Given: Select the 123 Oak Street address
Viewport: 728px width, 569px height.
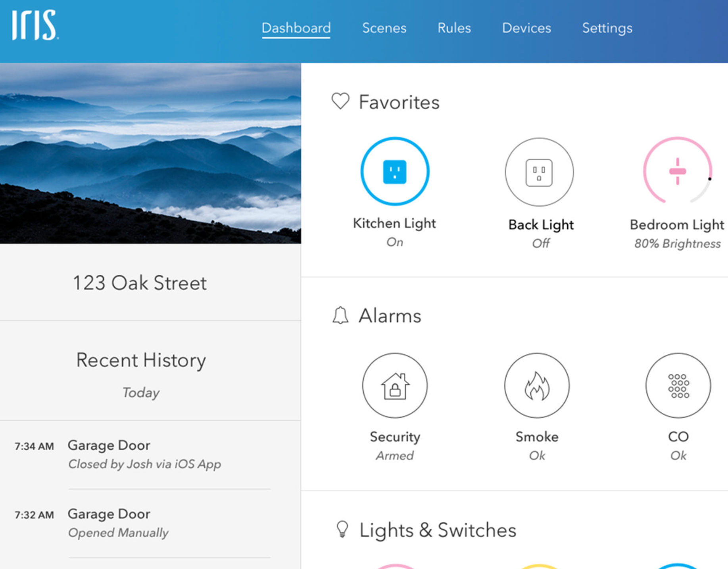Looking at the screenshot, I should pos(140,283).
